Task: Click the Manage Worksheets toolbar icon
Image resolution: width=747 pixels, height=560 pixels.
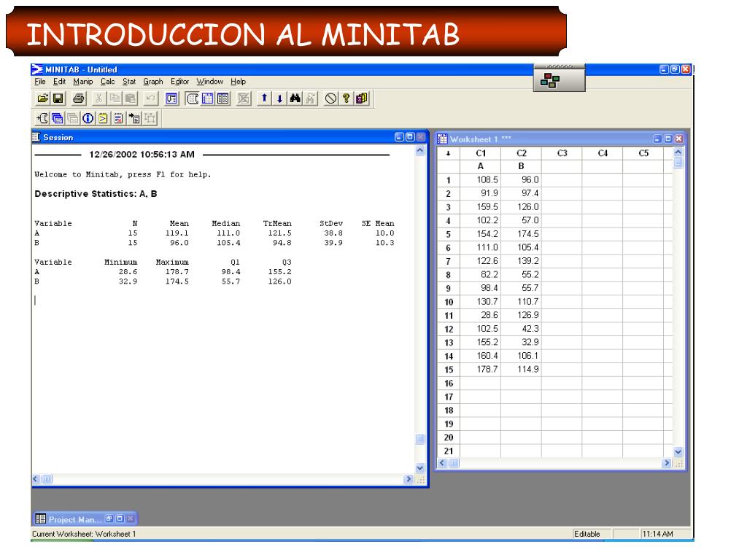Action: (223, 98)
